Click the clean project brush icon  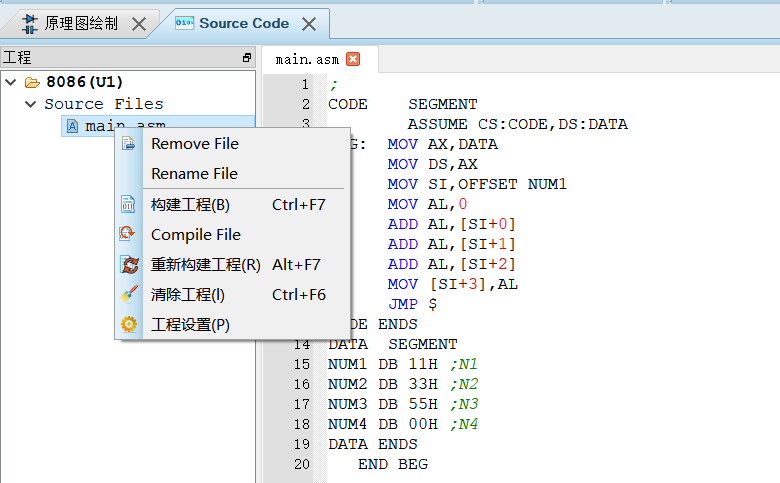click(129, 294)
